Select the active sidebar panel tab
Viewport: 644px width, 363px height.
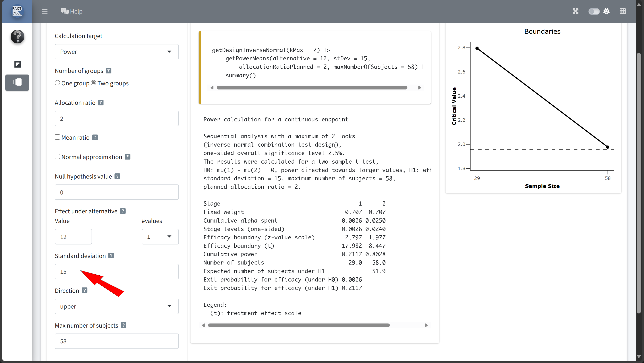click(17, 83)
